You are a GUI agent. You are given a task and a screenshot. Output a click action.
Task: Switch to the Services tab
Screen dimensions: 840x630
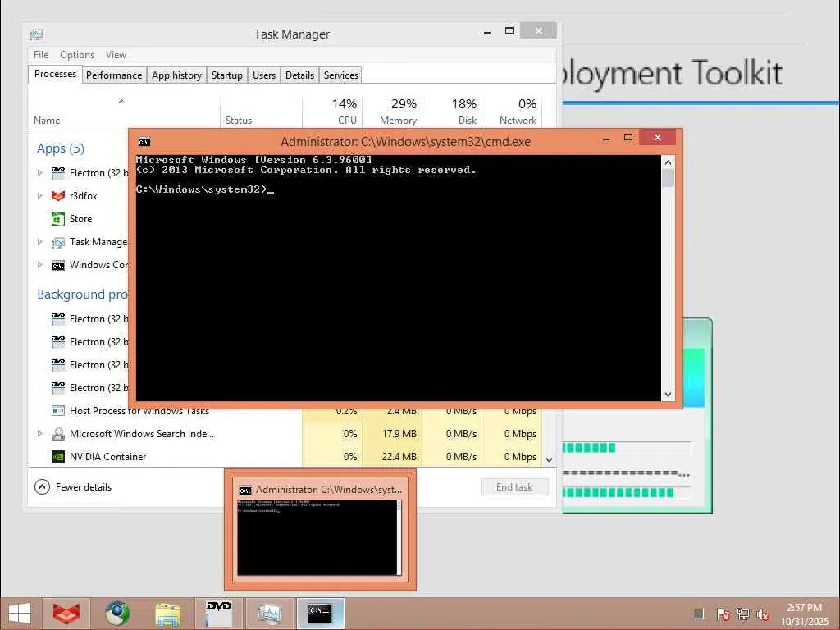pos(340,75)
